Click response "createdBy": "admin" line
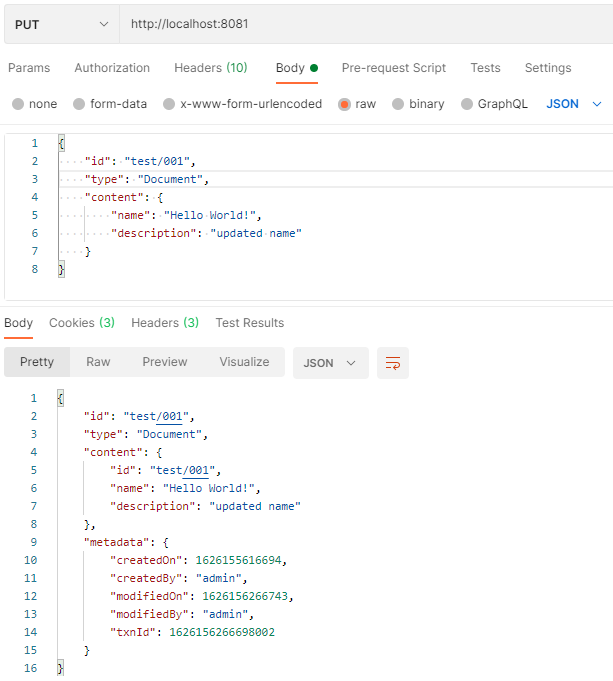This screenshot has width=613, height=681. pyautogui.click(x=178, y=579)
